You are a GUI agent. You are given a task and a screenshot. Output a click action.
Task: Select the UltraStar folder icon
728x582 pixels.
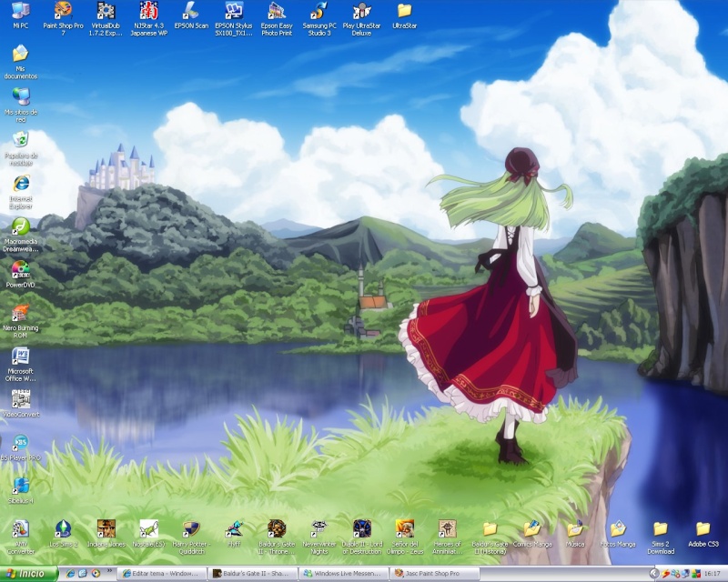pyautogui.click(x=404, y=15)
